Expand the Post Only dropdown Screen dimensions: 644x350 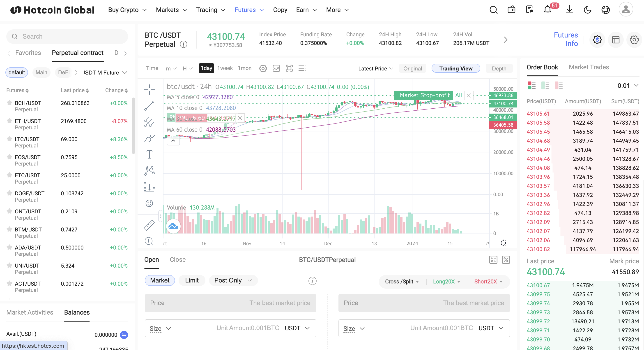[233, 280]
